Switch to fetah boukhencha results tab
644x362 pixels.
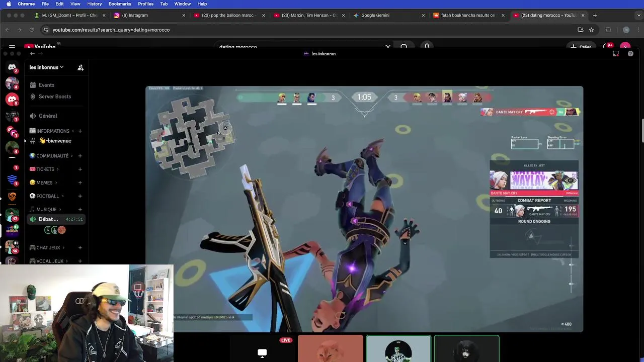pyautogui.click(x=469, y=16)
